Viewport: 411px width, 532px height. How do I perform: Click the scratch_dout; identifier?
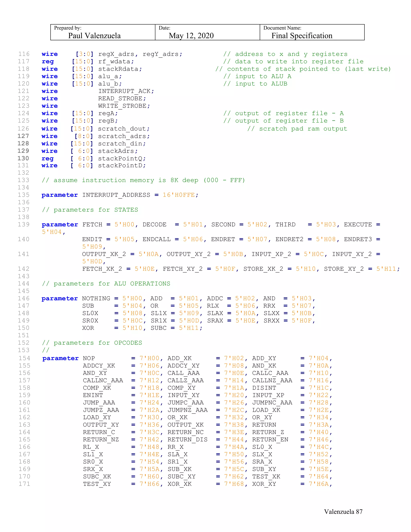click(x=124, y=129)
